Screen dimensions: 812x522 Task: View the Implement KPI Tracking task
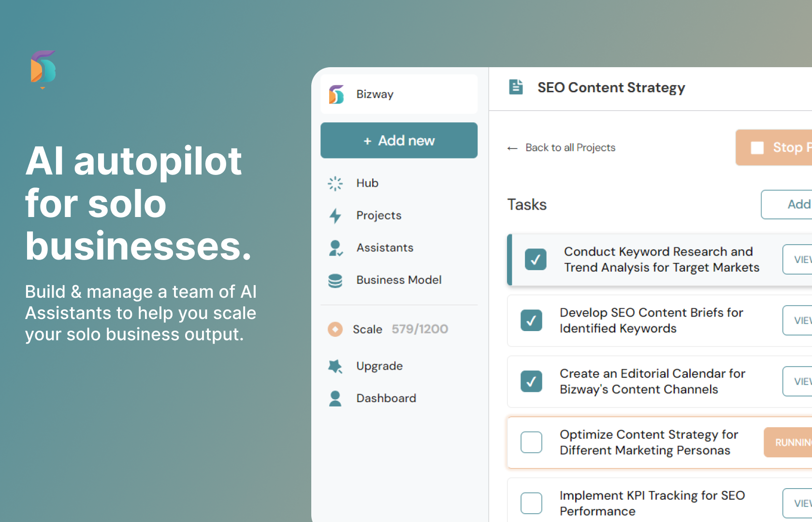pyautogui.click(x=797, y=503)
